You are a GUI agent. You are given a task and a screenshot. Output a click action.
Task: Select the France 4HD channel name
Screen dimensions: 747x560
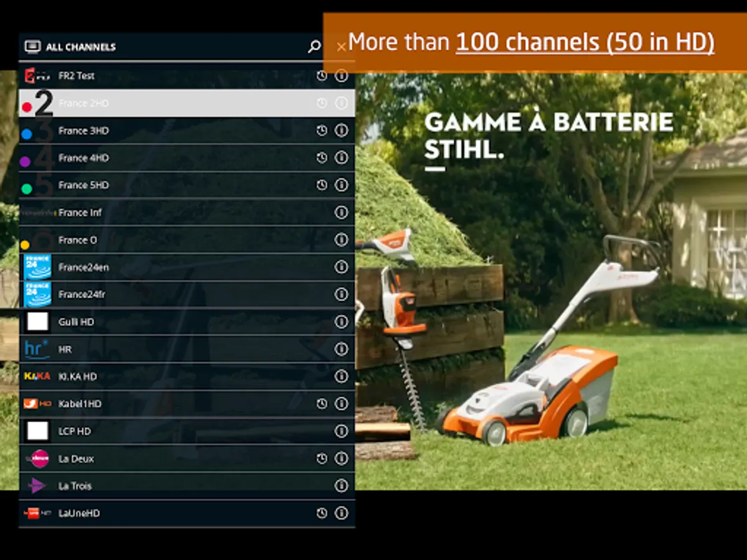coord(83,158)
